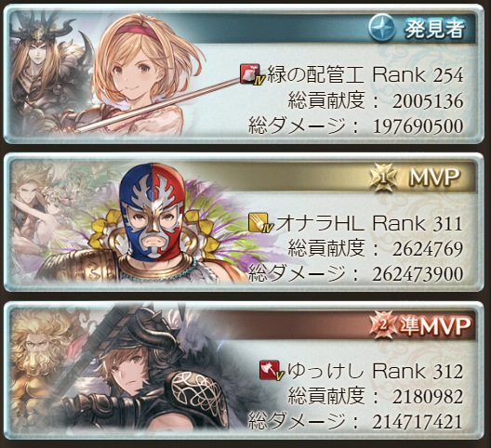491x448 pixels.
Task: Open player 緑の配管工 profile
Action: point(314,75)
